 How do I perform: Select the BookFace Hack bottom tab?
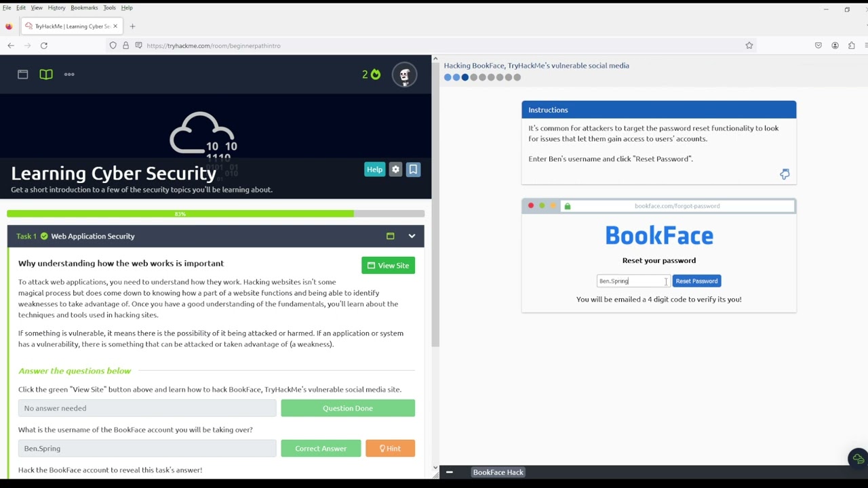pos(498,472)
